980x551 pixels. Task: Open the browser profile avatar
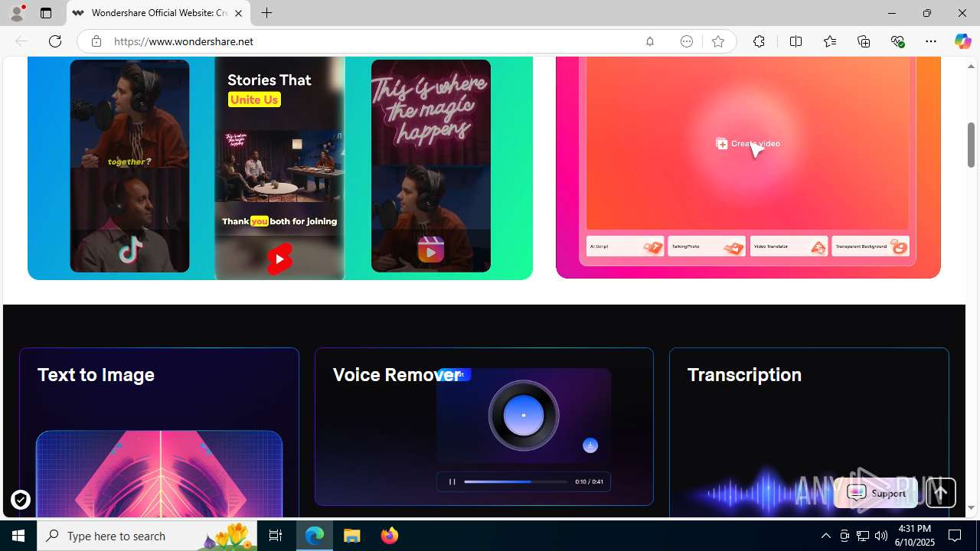pos(17,13)
